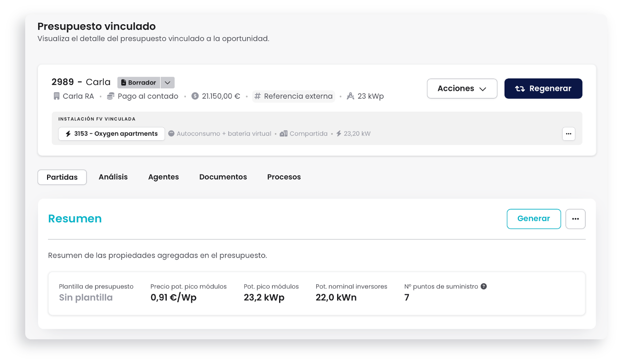Click the Pot. nominal inversores label
The width and height of the screenshot is (621, 364).
[x=351, y=287]
